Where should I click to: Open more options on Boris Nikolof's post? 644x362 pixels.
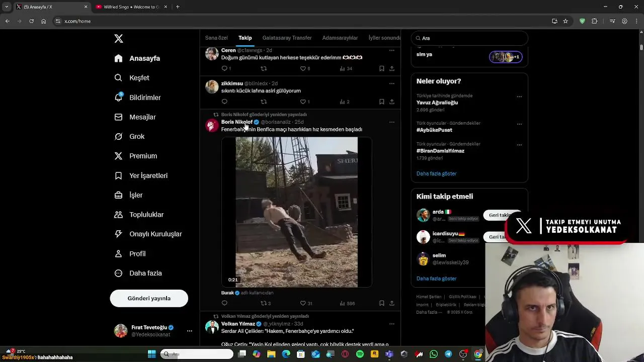click(x=392, y=122)
